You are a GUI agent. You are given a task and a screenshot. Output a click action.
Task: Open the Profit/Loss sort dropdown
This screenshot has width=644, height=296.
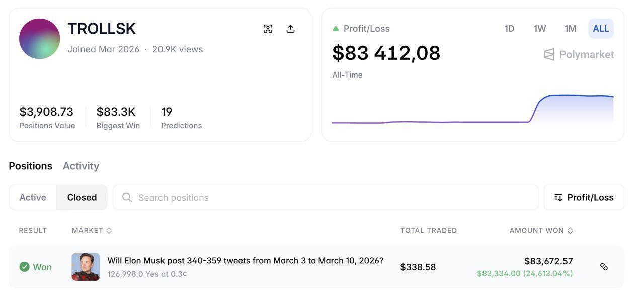[x=584, y=197]
